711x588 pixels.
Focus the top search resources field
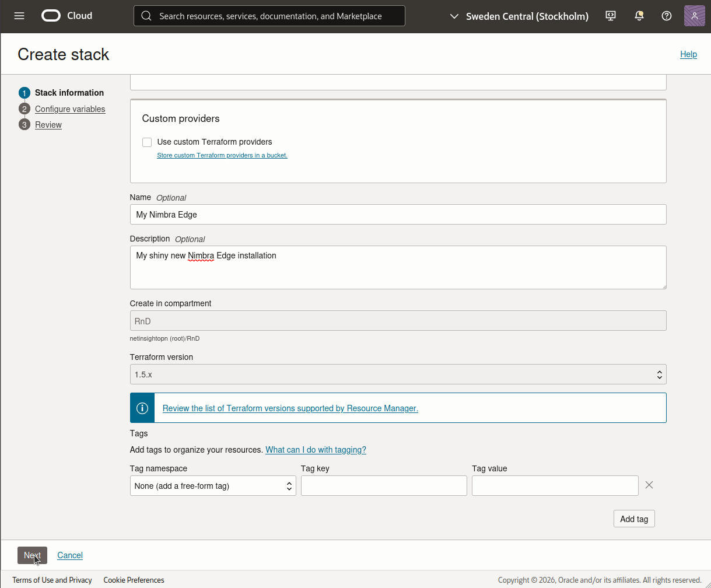point(269,16)
